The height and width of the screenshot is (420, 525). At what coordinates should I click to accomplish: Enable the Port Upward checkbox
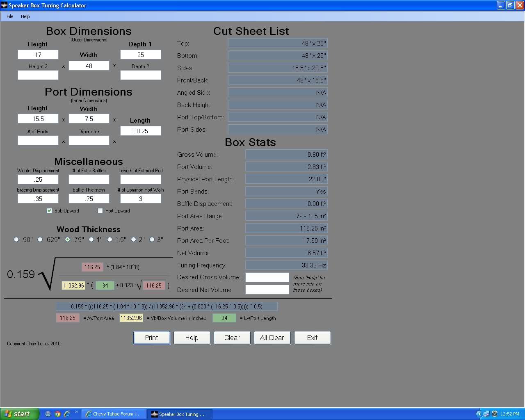click(100, 210)
